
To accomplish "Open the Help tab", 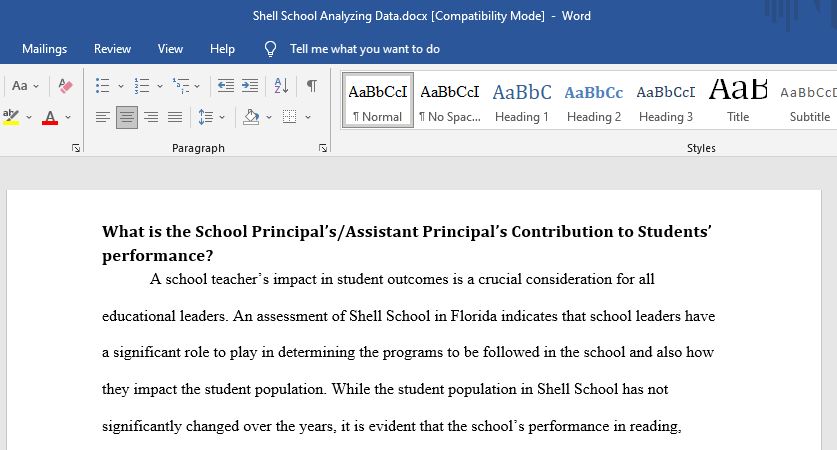I will point(222,49).
